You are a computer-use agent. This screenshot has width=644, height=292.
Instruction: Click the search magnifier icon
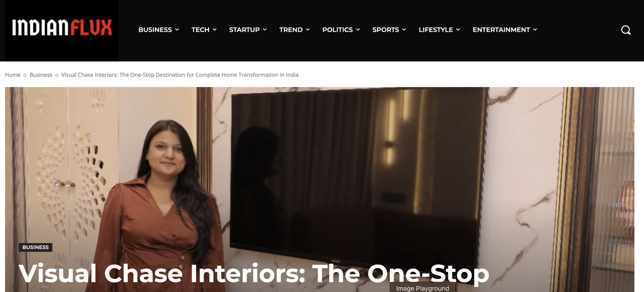[626, 30]
